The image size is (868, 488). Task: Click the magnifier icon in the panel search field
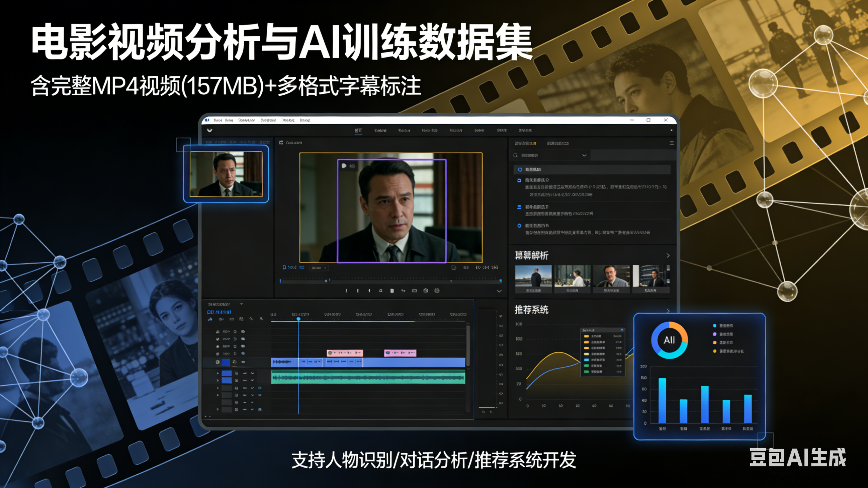click(515, 155)
